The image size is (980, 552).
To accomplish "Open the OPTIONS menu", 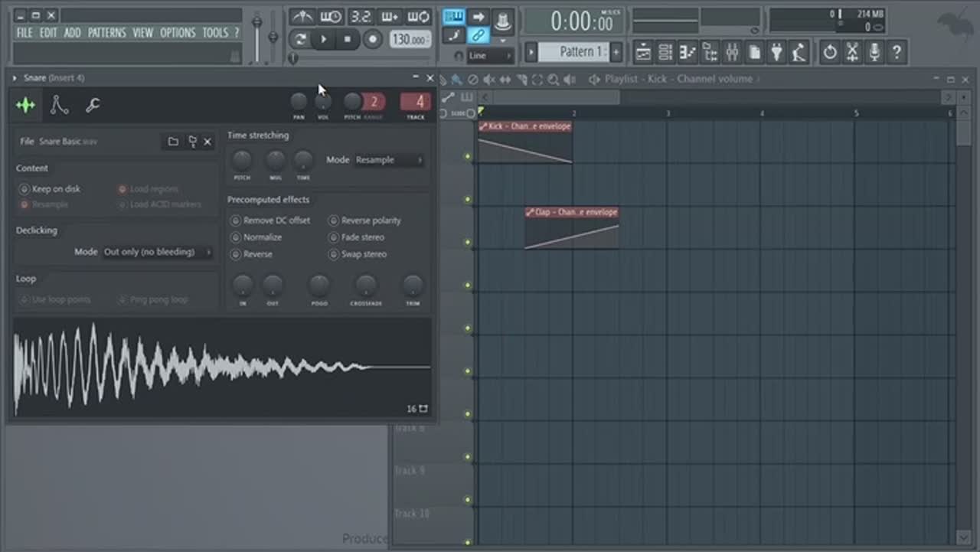I will coord(178,33).
